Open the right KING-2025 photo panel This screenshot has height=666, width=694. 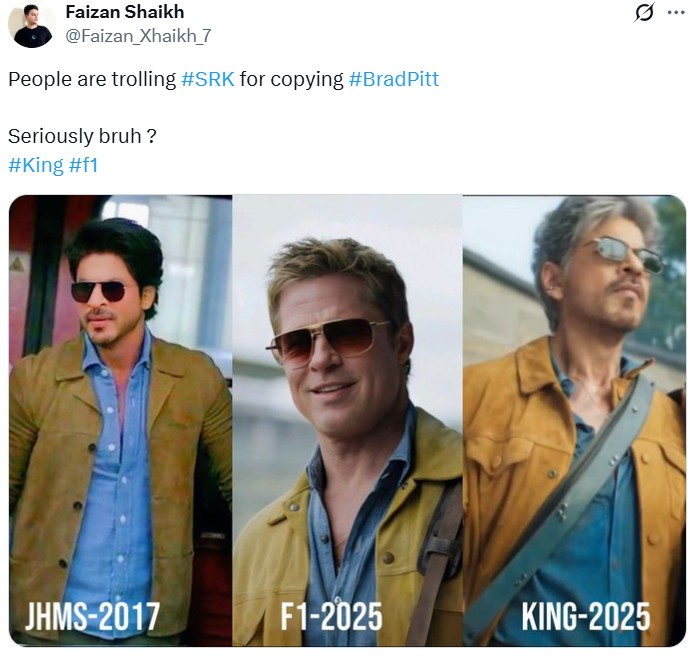pos(574,420)
